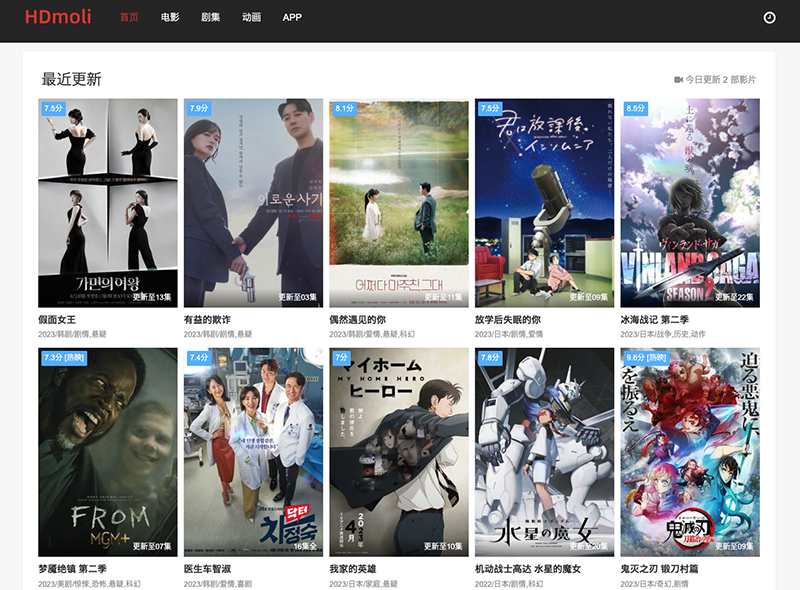
Task: Click the HDmoli site logo
Action: click(x=58, y=17)
